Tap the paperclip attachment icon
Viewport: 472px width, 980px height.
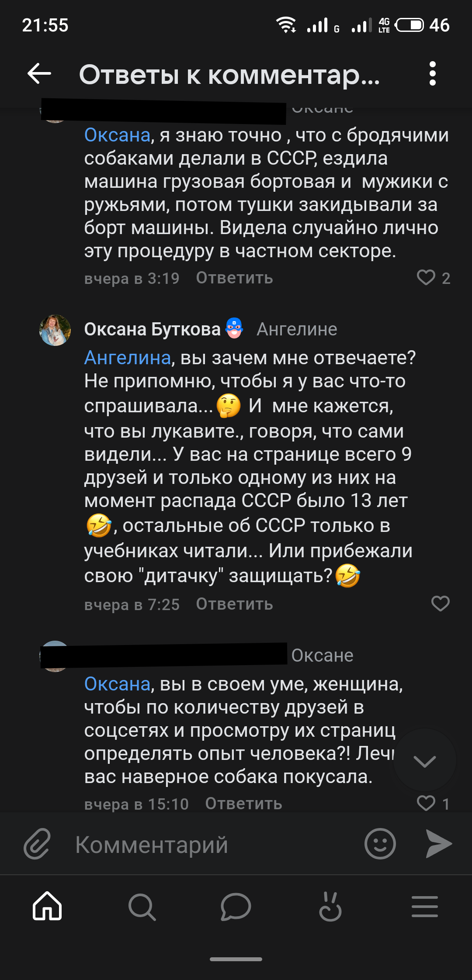tap(37, 844)
